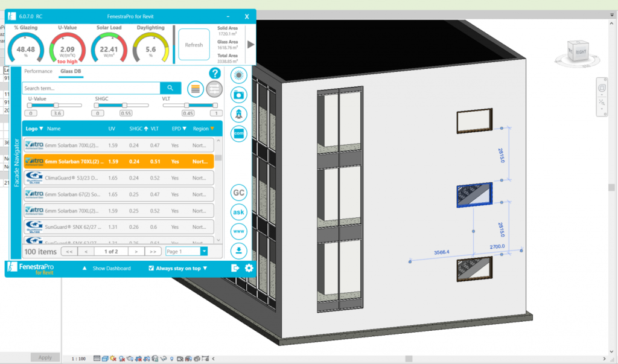This screenshot has height=364, width=618.
Task: Click the 3D view lock house icon
Action: pyautogui.click(x=155, y=359)
